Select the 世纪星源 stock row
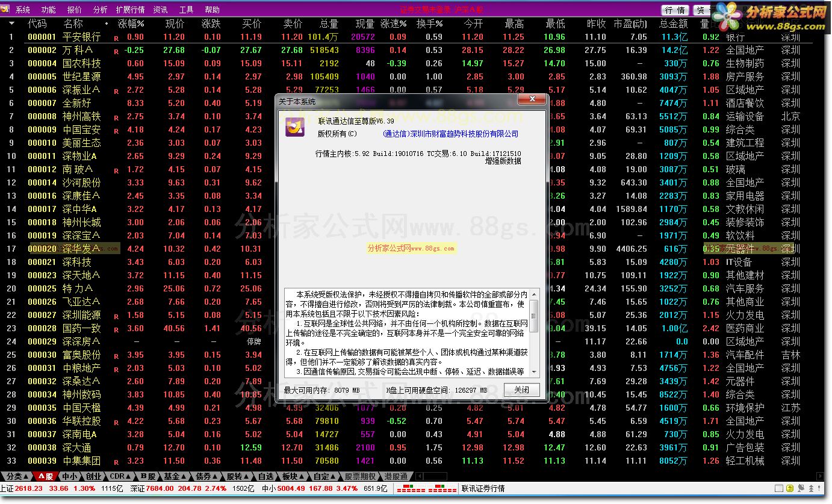Viewport: 832px width, 504px height. pyautogui.click(x=406, y=76)
